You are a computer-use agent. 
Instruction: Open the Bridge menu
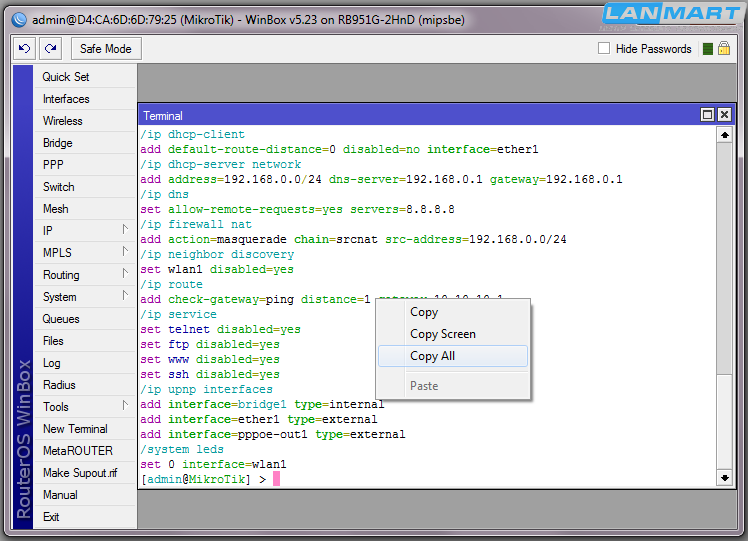point(85,143)
